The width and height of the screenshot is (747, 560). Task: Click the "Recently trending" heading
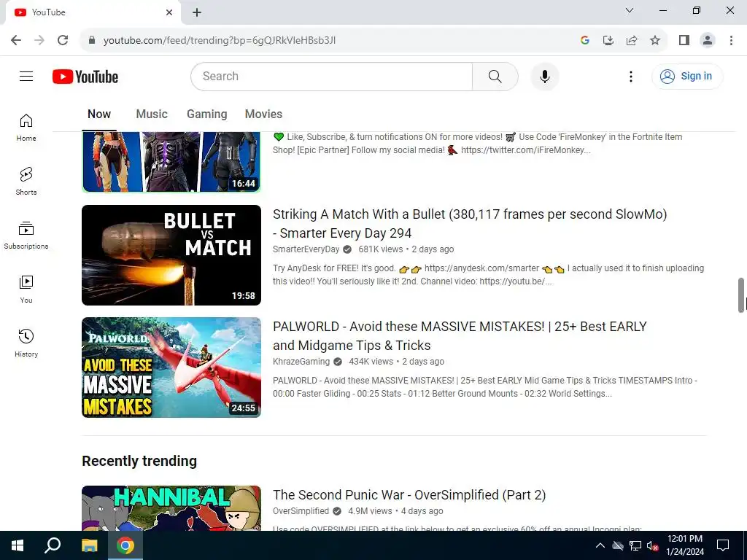(x=139, y=461)
